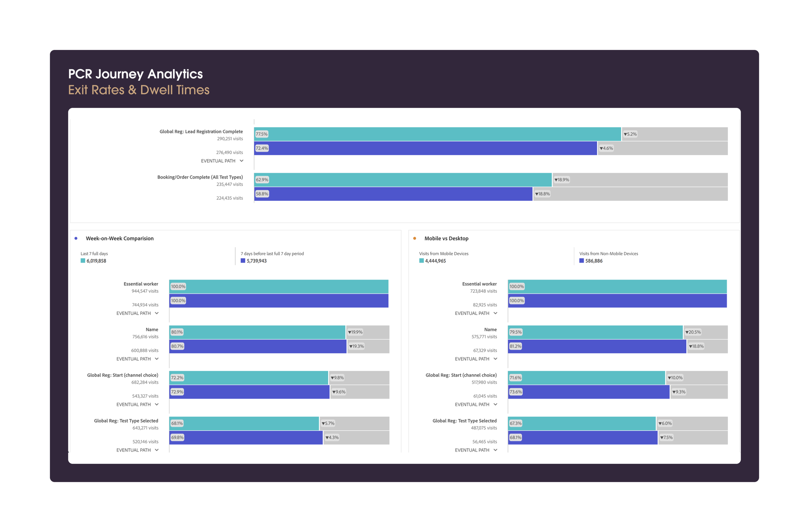The height and width of the screenshot is (532, 809).
Task: Click the 19.9% fallout segment on Name row
Action: point(368,332)
